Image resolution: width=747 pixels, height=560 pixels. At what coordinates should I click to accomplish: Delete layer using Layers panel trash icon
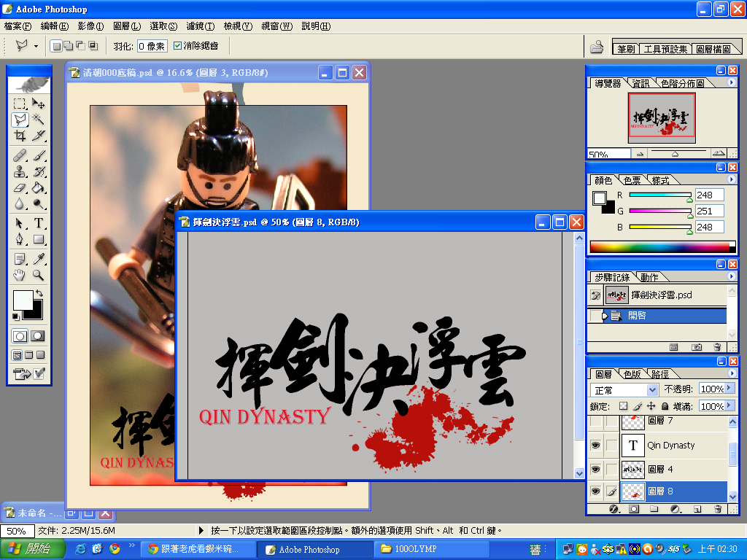[718, 509]
